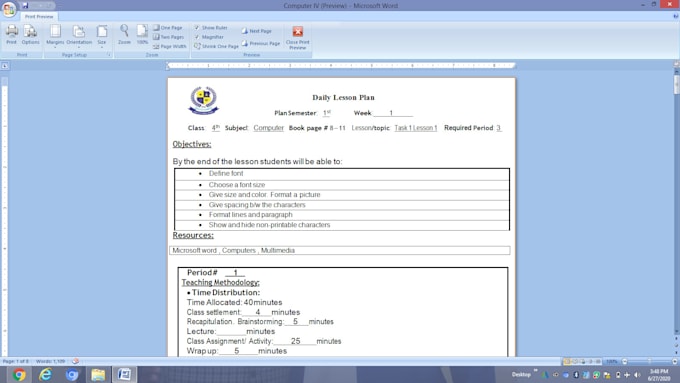Screen dimensions: 680x383
Task: Select the Draft view button
Action: [x=598, y=361]
